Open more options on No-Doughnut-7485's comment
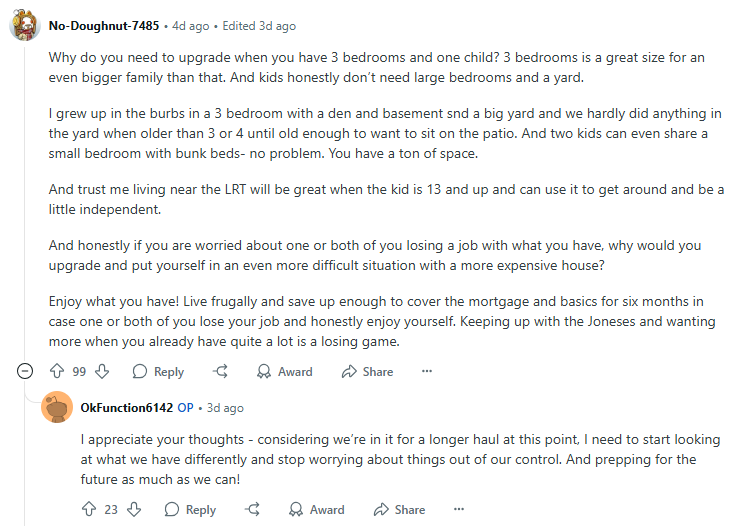Image resolution: width=736 pixels, height=526 pixels. click(427, 371)
